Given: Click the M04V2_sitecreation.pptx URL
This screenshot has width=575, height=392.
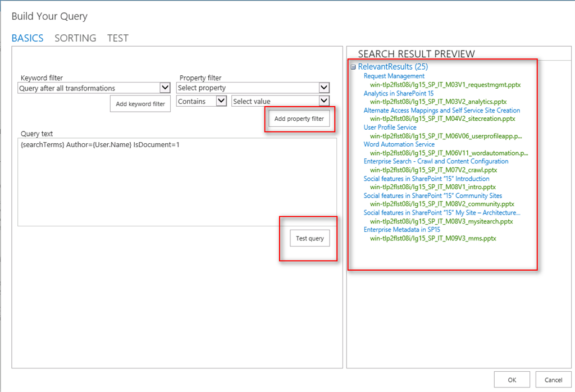Looking at the screenshot, I should [442, 119].
